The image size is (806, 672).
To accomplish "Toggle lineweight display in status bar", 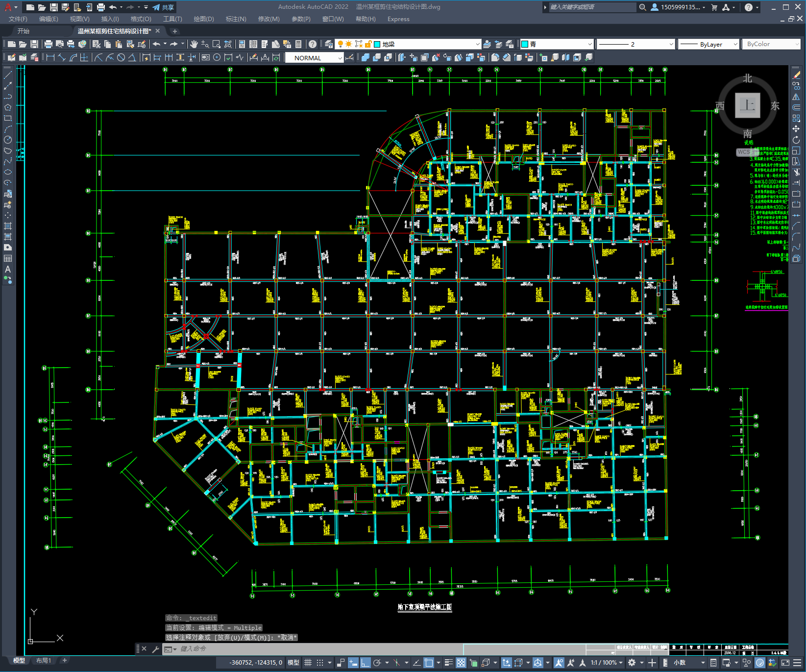I will (x=448, y=663).
